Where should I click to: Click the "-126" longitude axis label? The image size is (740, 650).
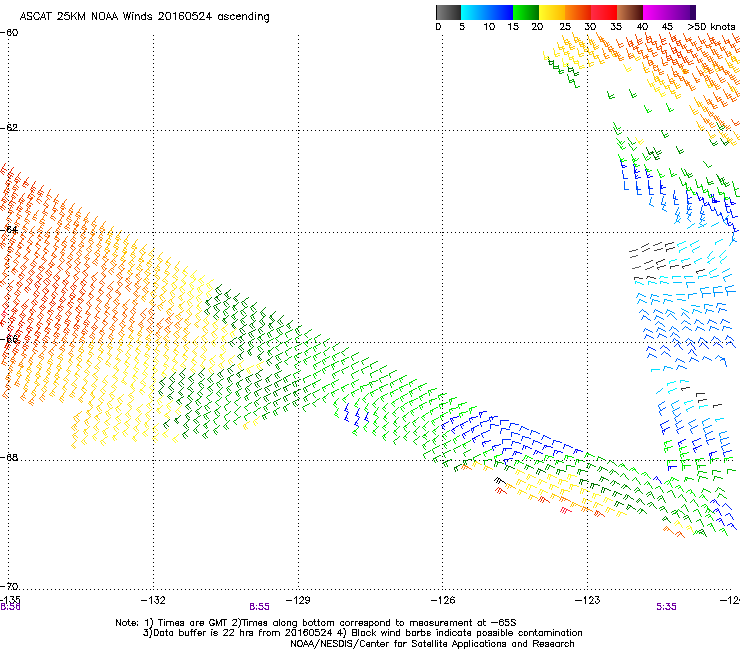(443, 600)
